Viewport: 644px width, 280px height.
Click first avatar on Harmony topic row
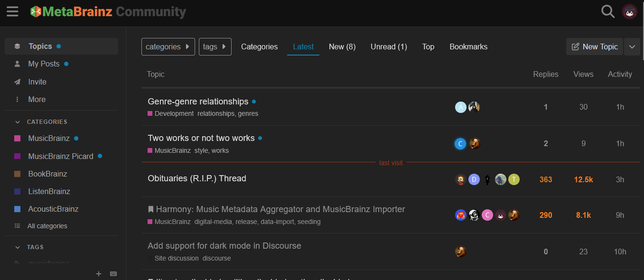[x=460, y=215]
